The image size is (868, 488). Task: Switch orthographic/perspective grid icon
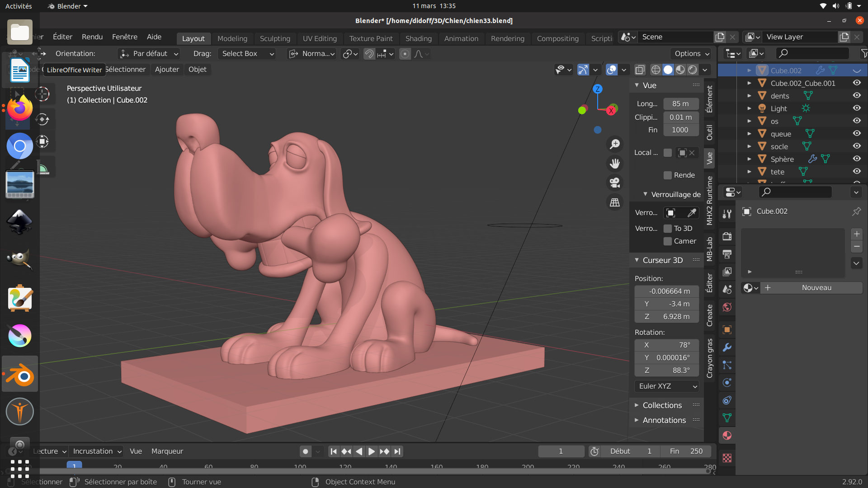(x=615, y=202)
